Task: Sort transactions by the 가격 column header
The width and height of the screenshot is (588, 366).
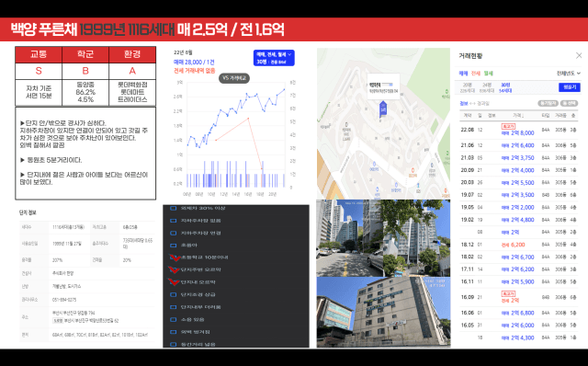Action: coord(518,116)
